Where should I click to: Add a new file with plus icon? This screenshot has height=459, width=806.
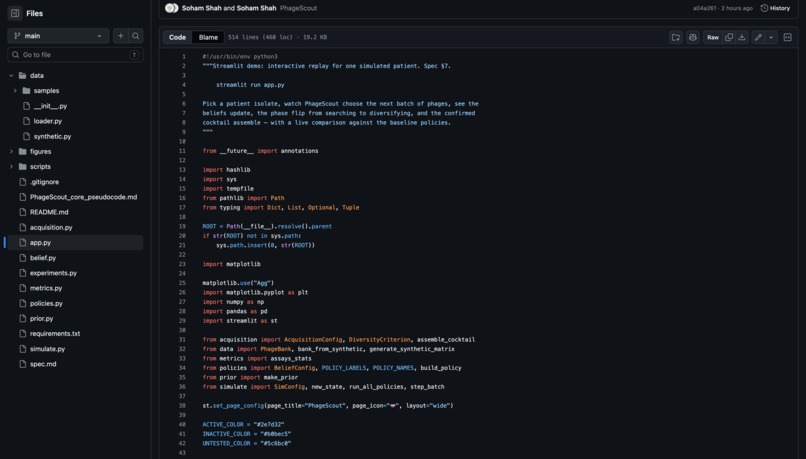coord(120,36)
